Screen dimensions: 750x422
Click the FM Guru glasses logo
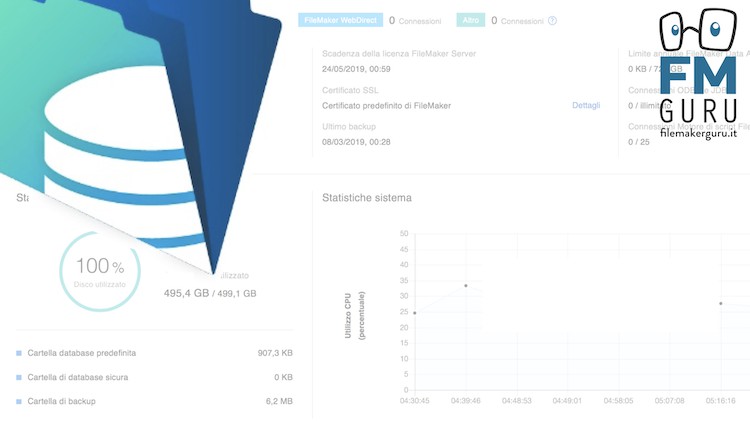coord(698,30)
